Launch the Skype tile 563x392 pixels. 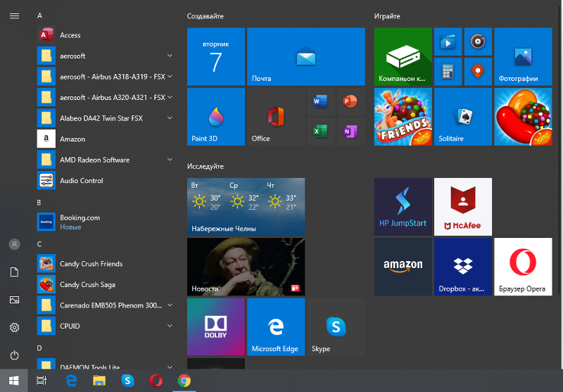tap(336, 327)
